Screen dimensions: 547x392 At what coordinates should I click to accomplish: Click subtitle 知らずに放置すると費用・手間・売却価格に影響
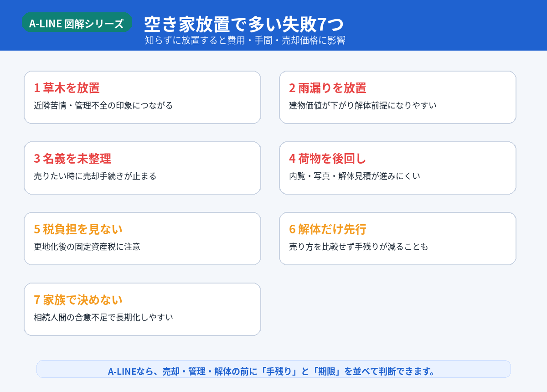coord(245,40)
